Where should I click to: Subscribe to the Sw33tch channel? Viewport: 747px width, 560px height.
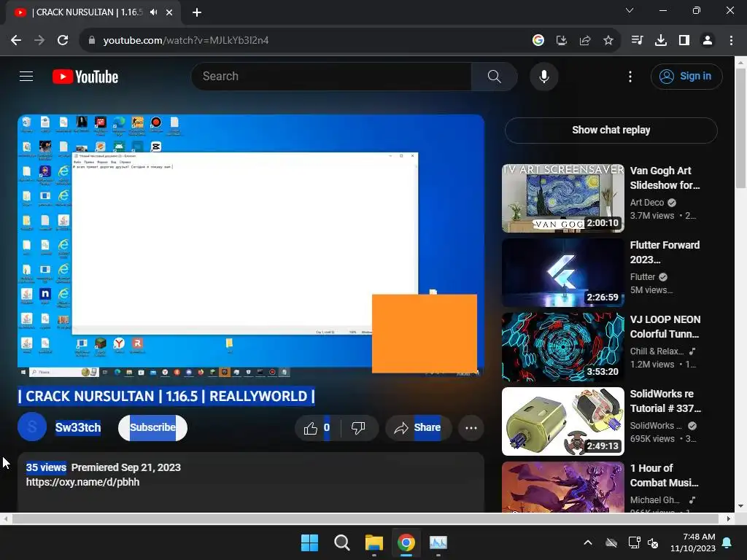click(x=152, y=427)
